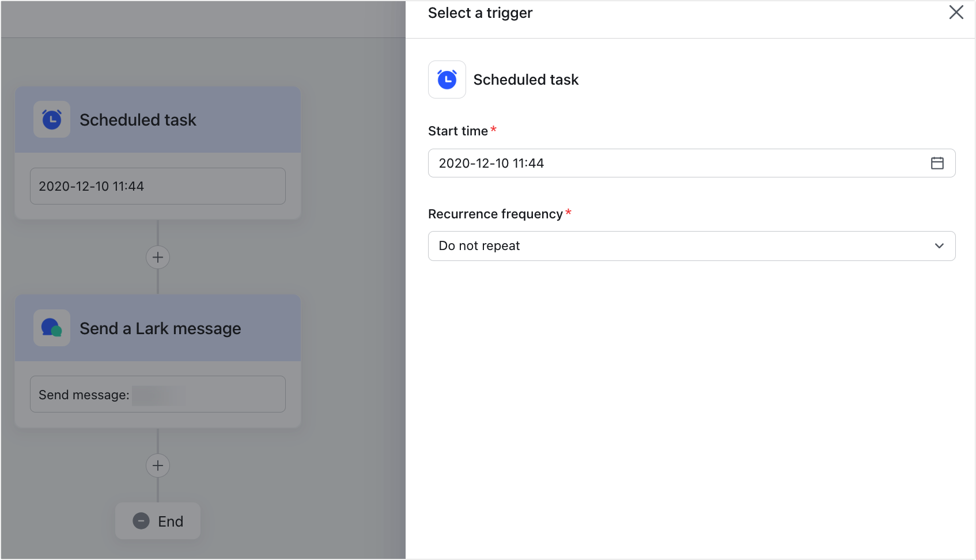Expand the Recurrence frequency chevron arrow
Image resolution: width=976 pixels, height=560 pixels.
pos(939,246)
